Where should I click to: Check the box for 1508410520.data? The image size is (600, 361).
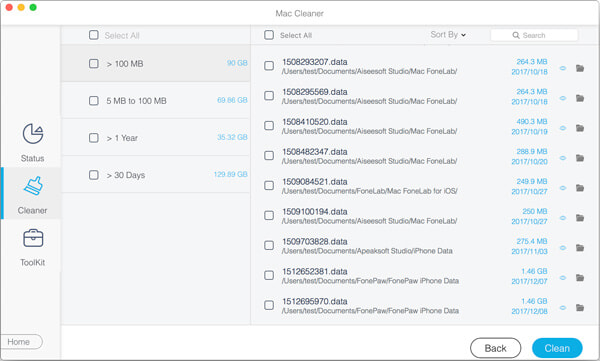click(x=269, y=126)
